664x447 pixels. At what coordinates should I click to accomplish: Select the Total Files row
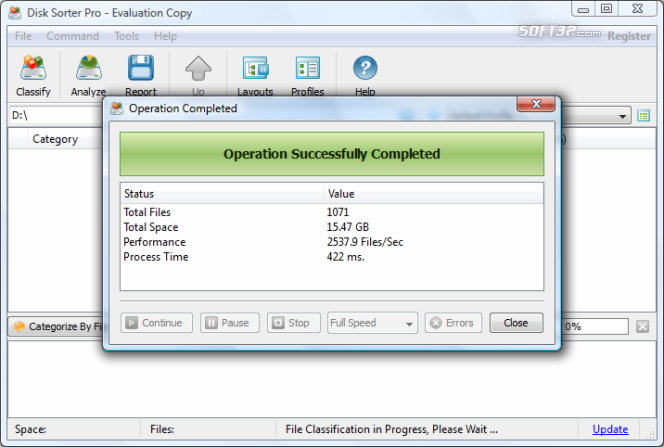(x=332, y=212)
